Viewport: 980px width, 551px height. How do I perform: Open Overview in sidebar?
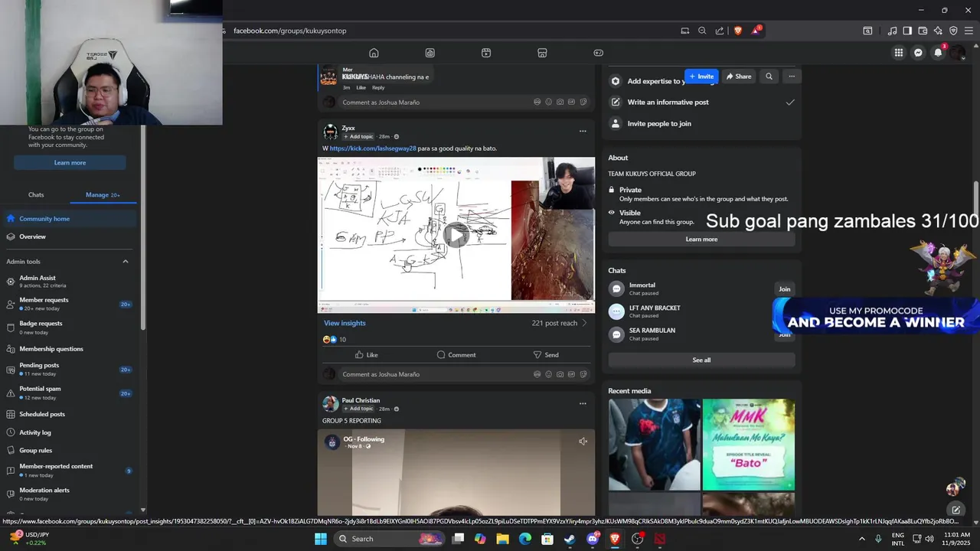pos(70,236)
